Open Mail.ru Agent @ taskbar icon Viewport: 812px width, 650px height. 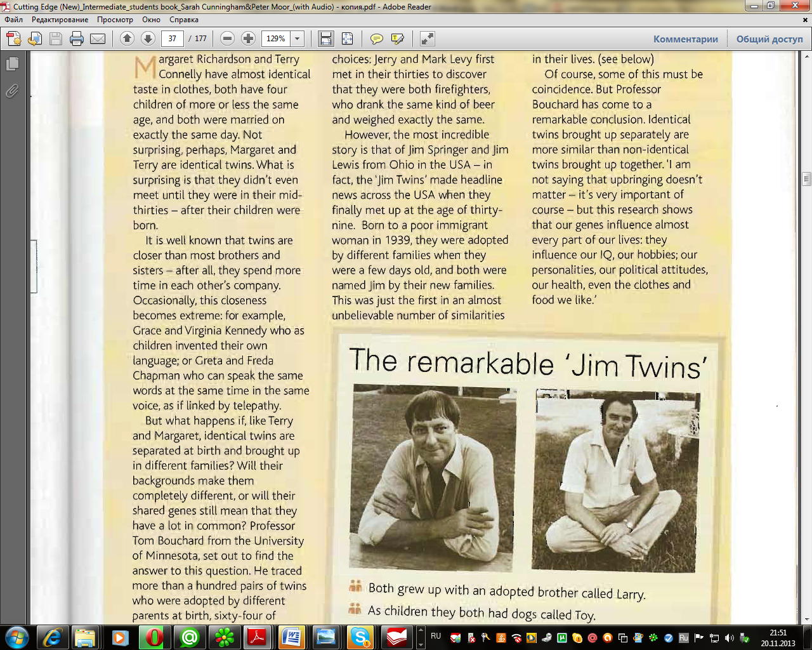point(189,637)
